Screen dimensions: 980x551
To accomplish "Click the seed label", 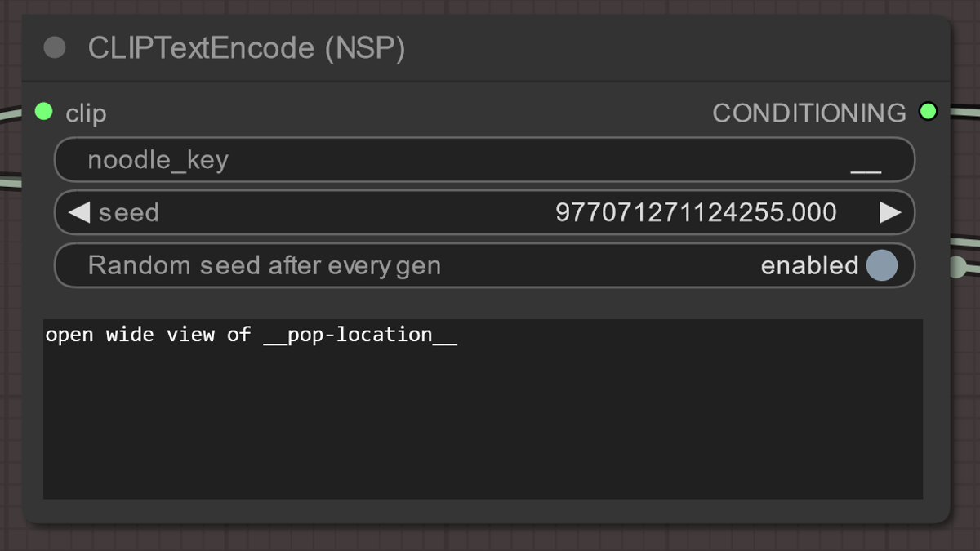I will 128,211.
